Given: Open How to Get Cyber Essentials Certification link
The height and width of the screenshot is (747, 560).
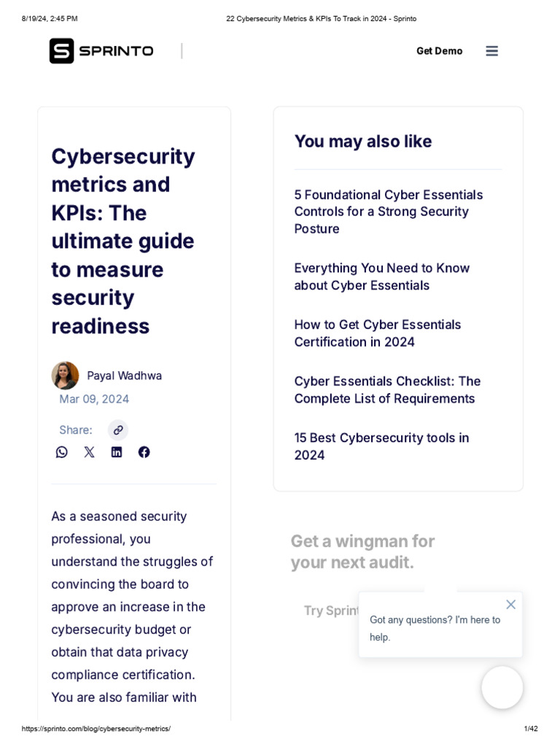Looking at the screenshot, I should click(378, 333).
